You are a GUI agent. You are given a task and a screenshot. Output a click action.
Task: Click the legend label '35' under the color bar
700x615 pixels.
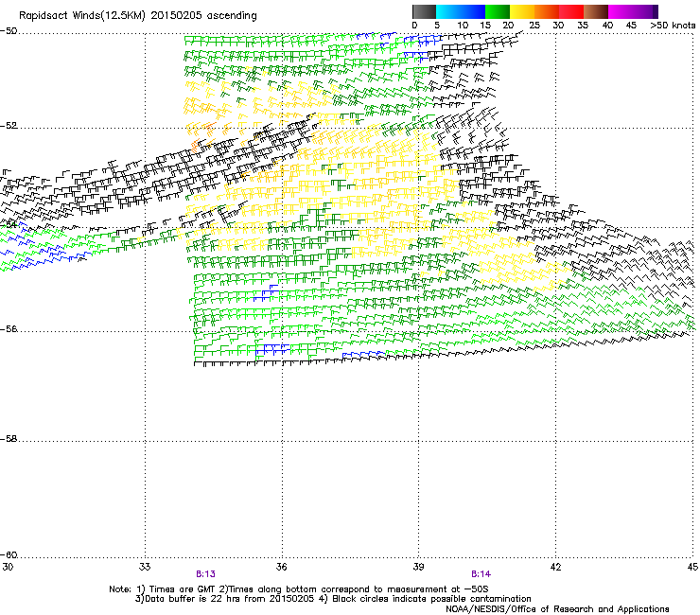pyautogui.click(x=583, y=26)
